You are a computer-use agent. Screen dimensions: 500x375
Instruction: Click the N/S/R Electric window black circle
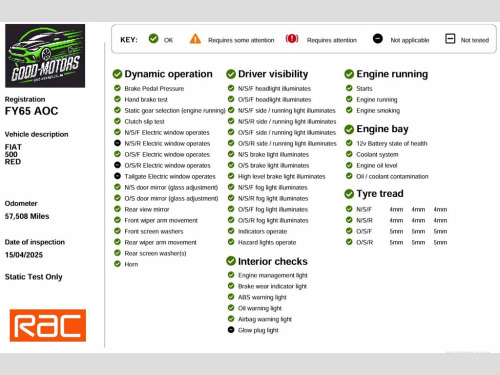[x=117, y=143]
